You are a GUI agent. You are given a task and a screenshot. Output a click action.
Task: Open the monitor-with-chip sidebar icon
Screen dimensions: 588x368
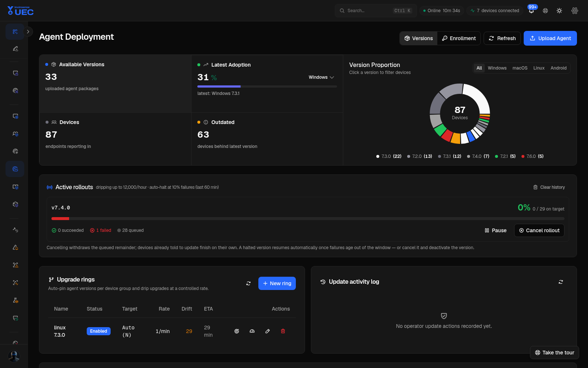pyautogui.click(x=15, y=116)
